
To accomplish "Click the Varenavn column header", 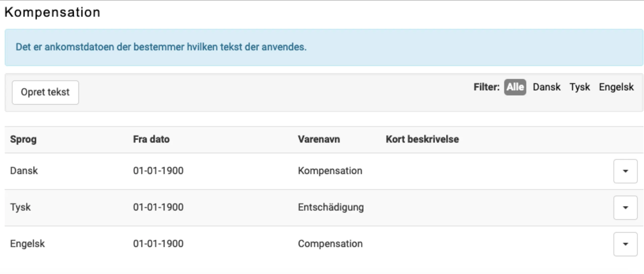I will [x=319, y=139].
